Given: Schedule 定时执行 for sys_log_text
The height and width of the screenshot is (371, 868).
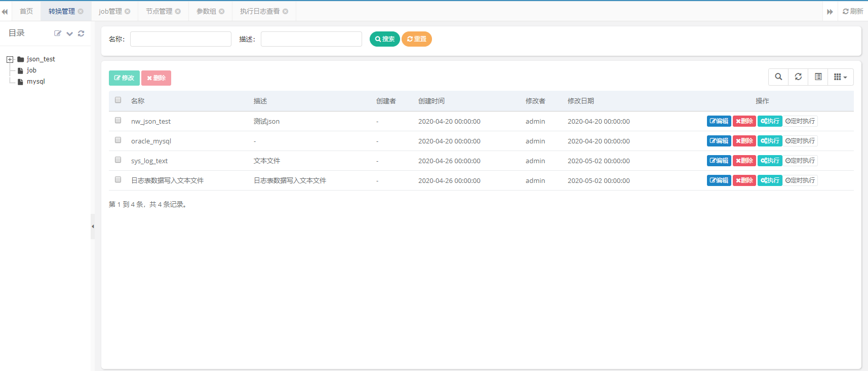Looking at the screenshot, I should (x=800, y=161).
